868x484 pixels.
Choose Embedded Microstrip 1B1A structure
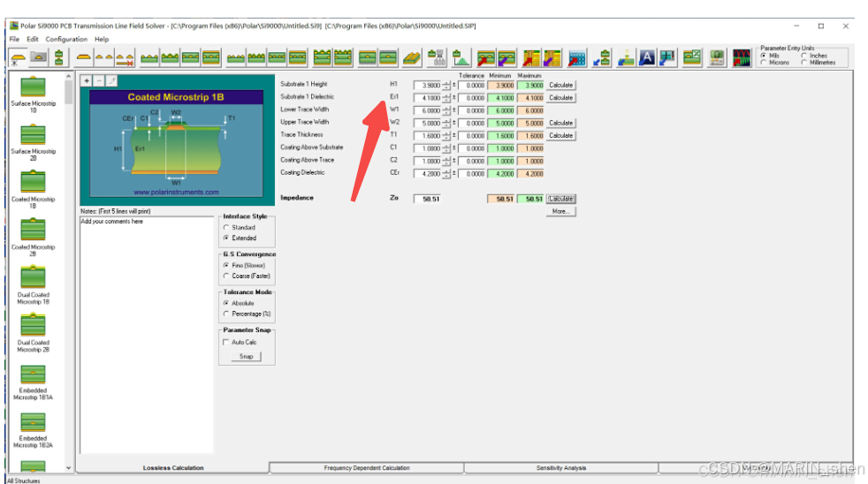[x=34, y=382]
